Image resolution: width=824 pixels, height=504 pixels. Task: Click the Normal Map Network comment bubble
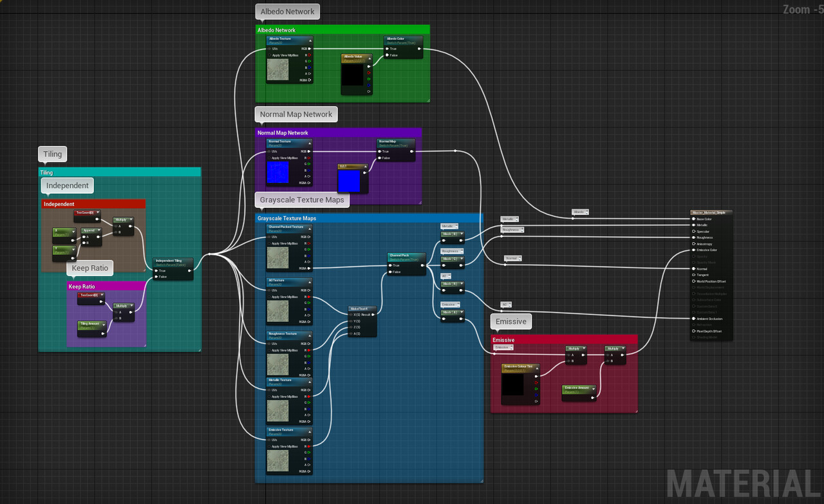click(x=296, y=115)
